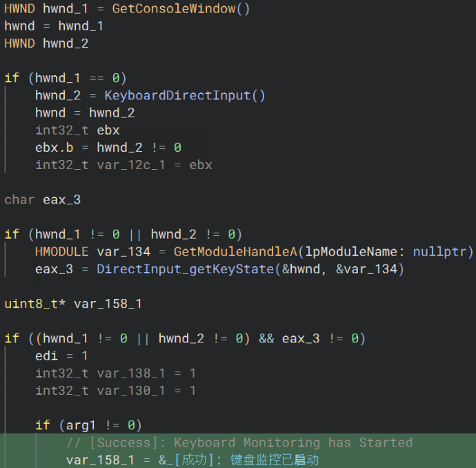476x468 pixels.
Task: Click the if keyword of hwnd_1 == 0
Action: click(x=12, y=78)
